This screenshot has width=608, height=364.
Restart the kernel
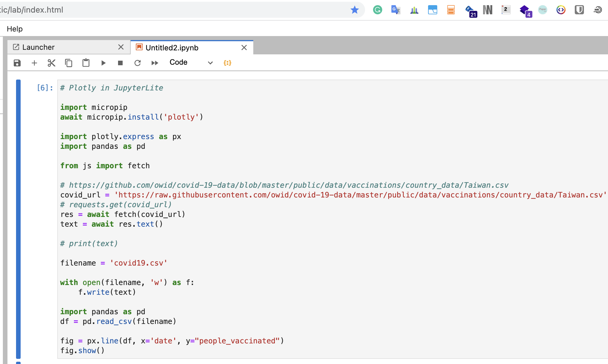138,63
